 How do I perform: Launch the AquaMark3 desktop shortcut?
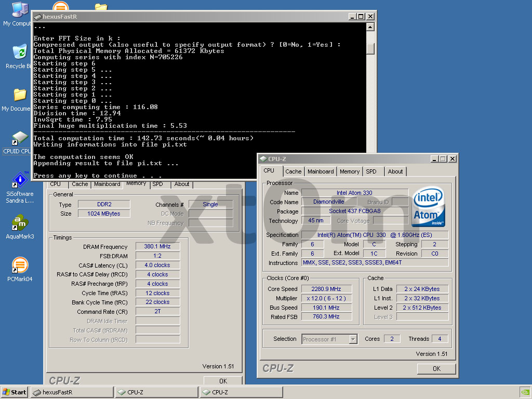coord(20,227)
